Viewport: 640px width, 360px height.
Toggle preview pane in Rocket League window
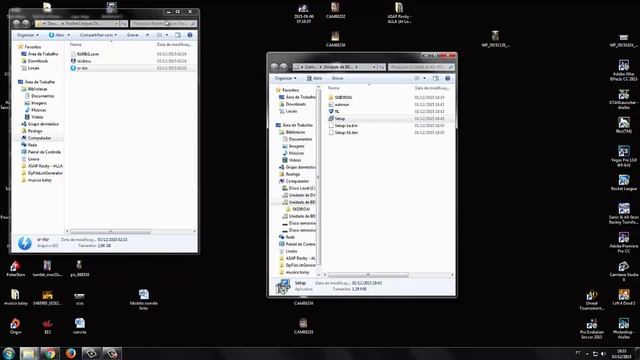178,35
